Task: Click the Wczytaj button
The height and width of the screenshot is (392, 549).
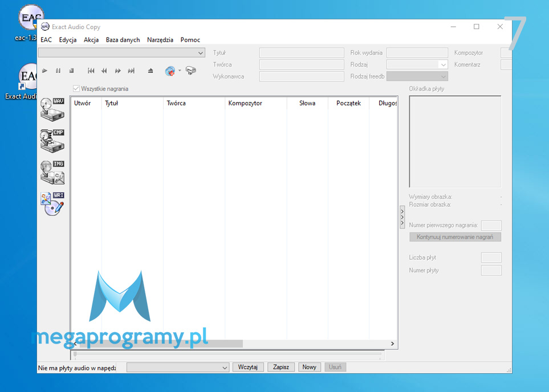Action: point(248,367)
